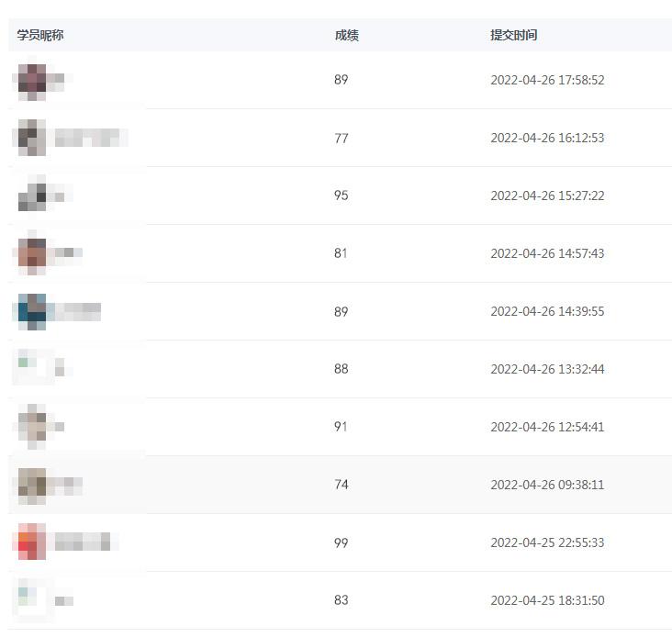
Task: Click the blurred nickname beside score 83
Action: coord(63,601)
